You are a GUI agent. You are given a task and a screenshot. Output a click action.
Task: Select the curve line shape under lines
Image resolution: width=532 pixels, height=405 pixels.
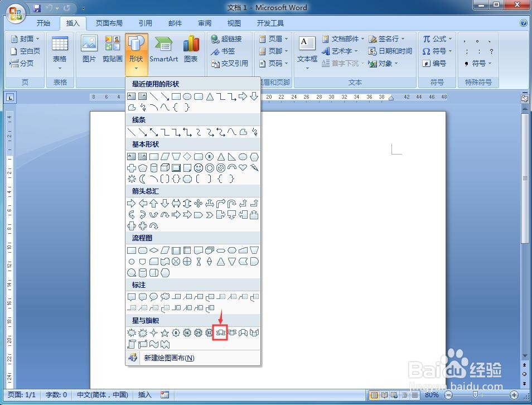232,132
